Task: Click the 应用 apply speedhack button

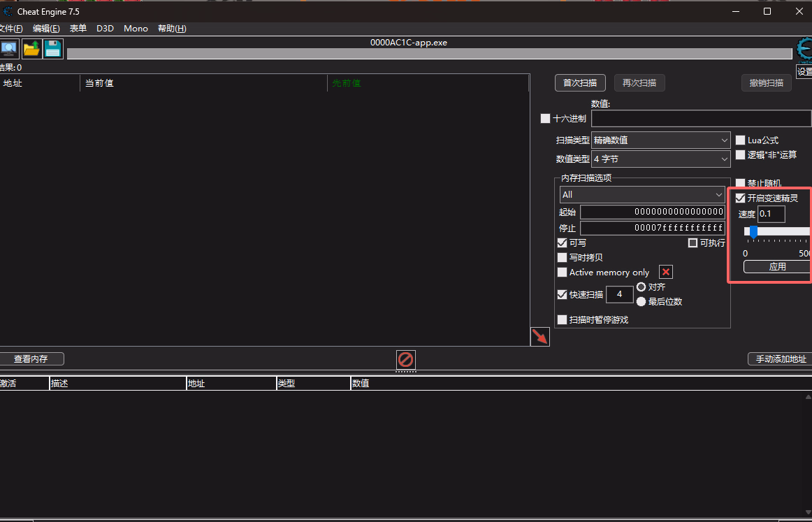Action: [x=777, y=267]
